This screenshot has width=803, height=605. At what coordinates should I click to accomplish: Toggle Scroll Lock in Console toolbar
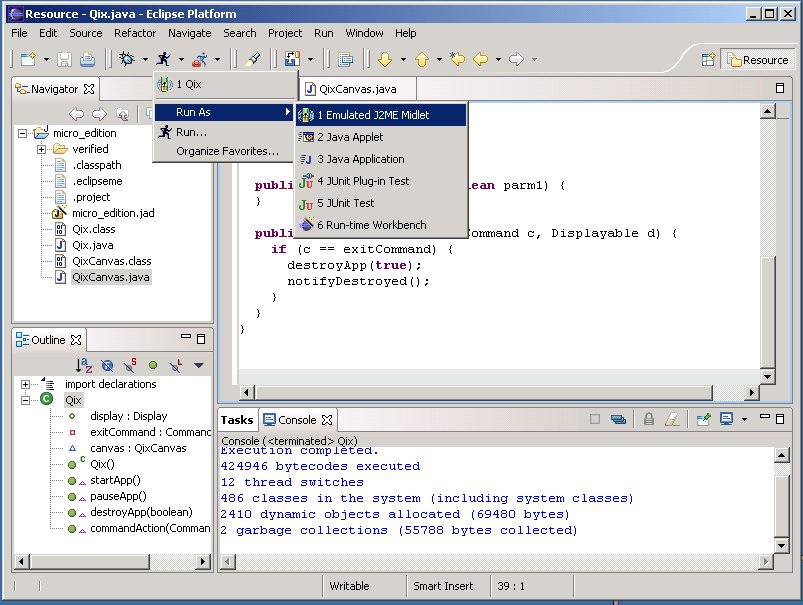coord(649,420)
